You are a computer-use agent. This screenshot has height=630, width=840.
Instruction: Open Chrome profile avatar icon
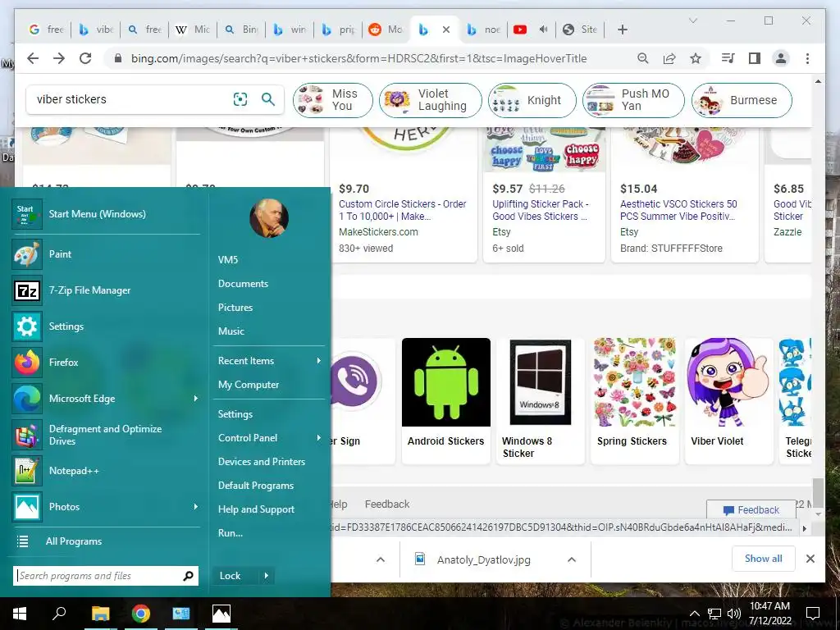tap(781, 58)
